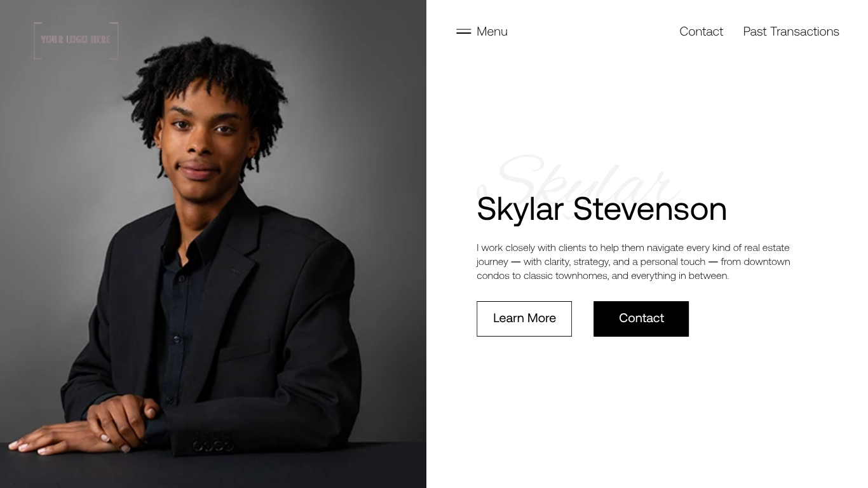Click the left bracket of logo placeholder

coord(37,41)
